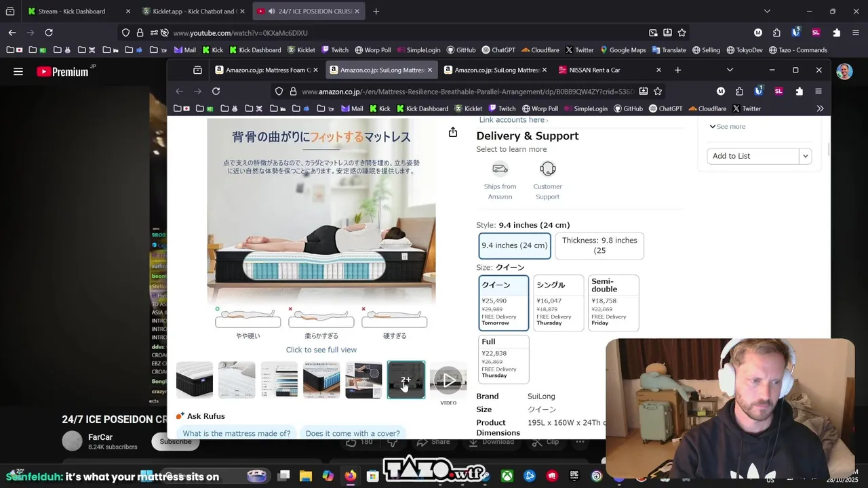Open a new tab in outer browser

click(x=376, y=12)
